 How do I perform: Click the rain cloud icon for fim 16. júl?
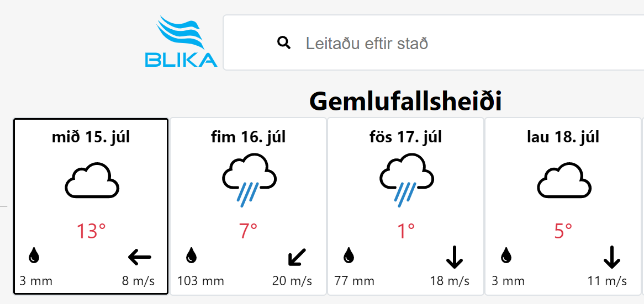pos(249,178)
